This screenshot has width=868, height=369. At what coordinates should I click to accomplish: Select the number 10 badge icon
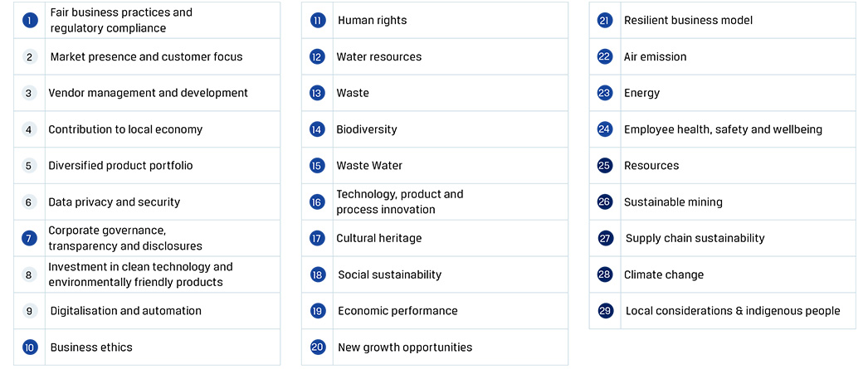click(30, 347)
